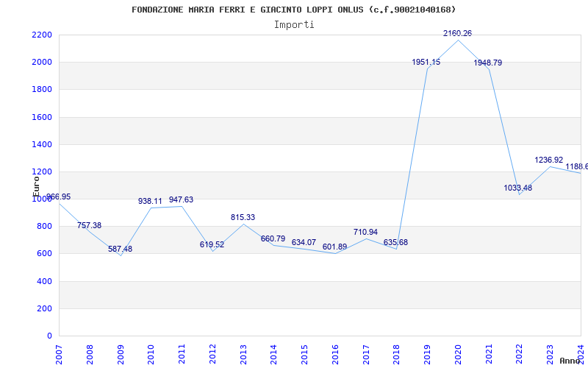The image size is (588, 368).
Task: Click the 619.52 value label
Action: 212,245
